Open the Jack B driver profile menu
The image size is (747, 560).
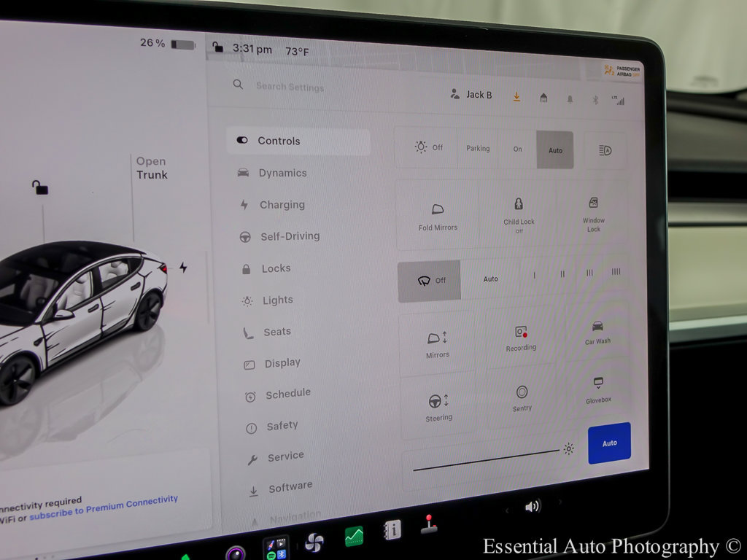471,94
